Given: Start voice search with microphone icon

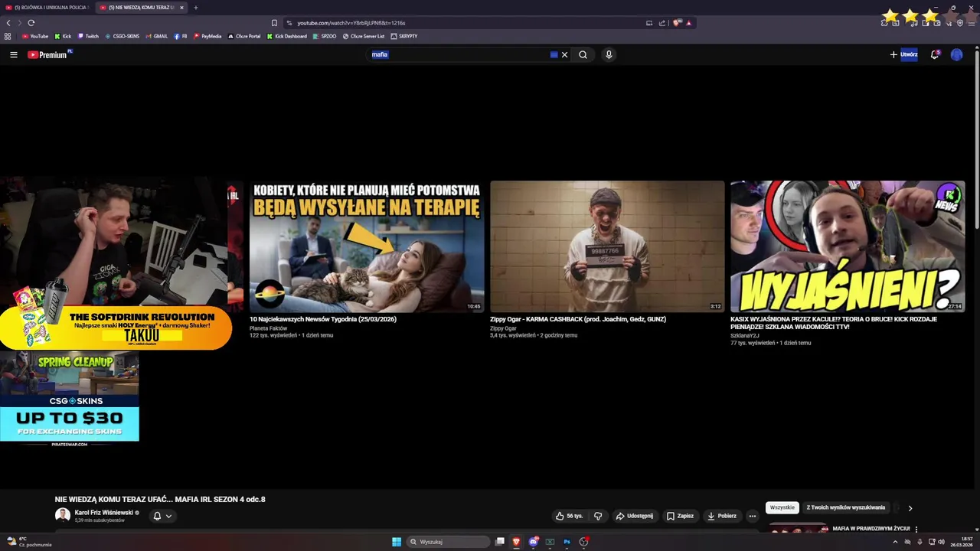Looking at the screenshot, I should tap(609, 54).
